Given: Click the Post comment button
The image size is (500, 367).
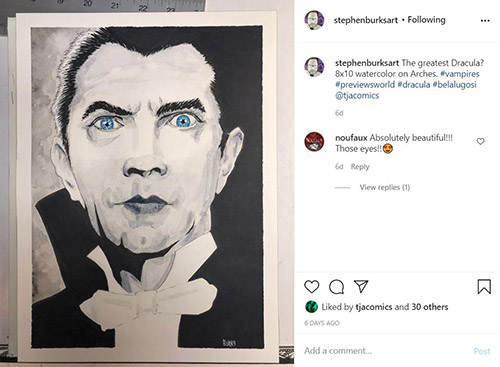Looking at the screenshot, I should coord(482,351).
